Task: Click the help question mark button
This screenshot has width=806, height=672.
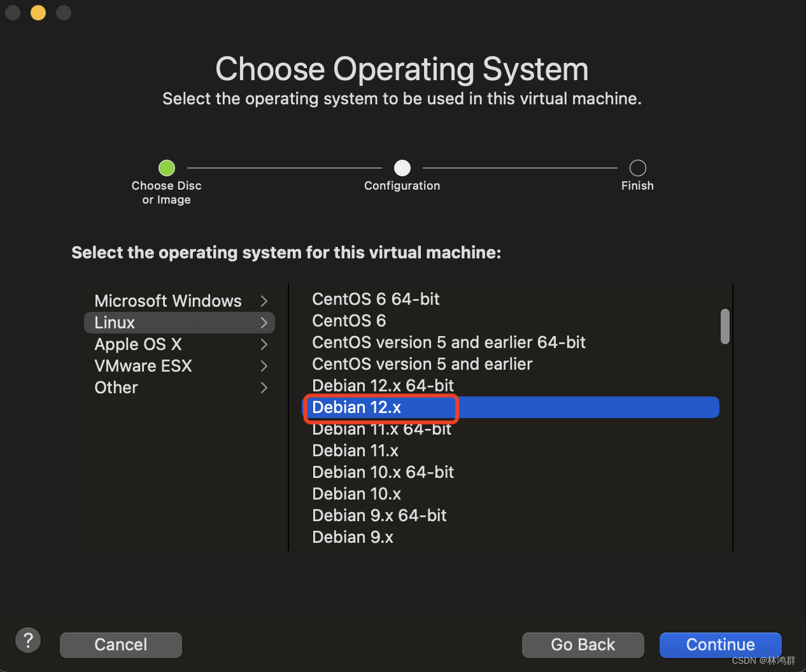Action: pos(28,640)
